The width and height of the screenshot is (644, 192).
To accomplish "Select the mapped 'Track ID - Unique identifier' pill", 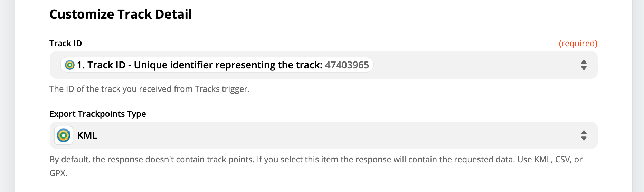I will click(x=217, y=65).
